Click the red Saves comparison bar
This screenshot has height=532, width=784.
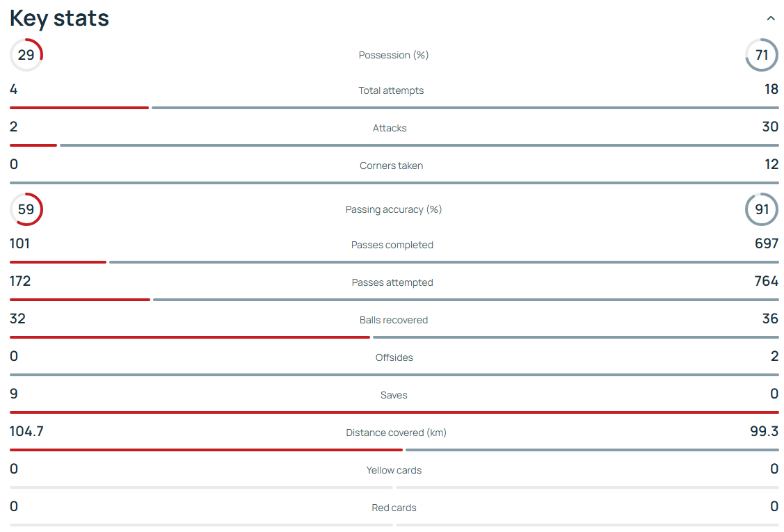pos(394,412)
